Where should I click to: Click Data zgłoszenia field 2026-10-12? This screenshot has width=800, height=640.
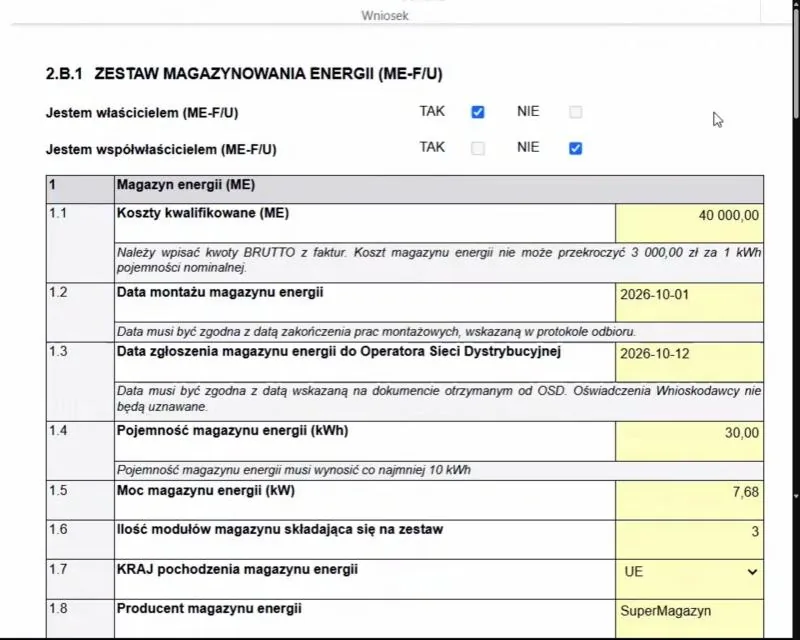point(689,361)
